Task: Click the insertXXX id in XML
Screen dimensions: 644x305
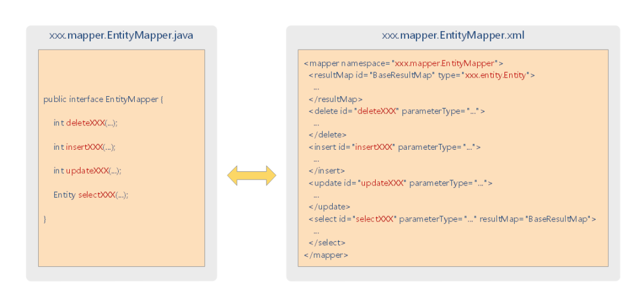Action: tap(373, 147)
